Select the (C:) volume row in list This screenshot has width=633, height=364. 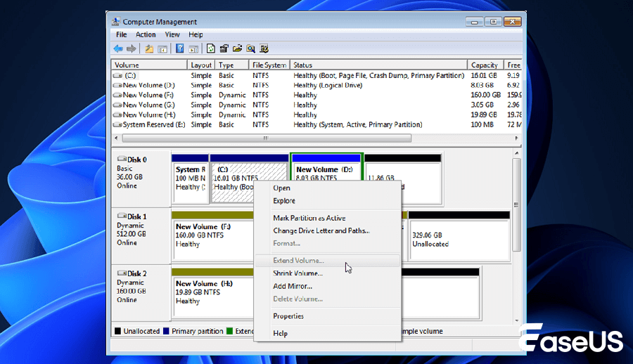(x=132, y=75)
